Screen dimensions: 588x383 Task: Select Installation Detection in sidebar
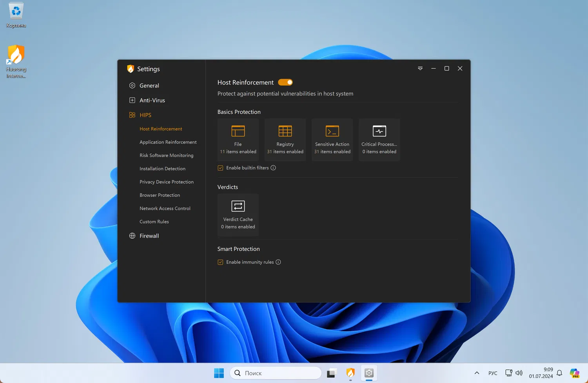click(162, 169)
